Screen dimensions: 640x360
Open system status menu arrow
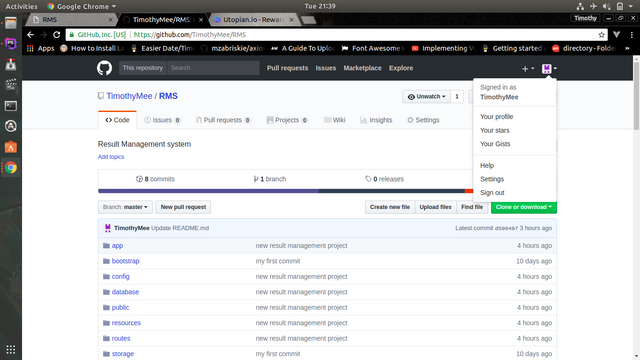631,6
